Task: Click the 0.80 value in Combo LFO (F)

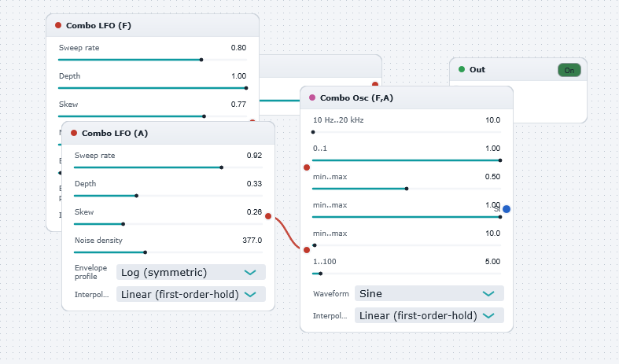Action: point(238,48)
